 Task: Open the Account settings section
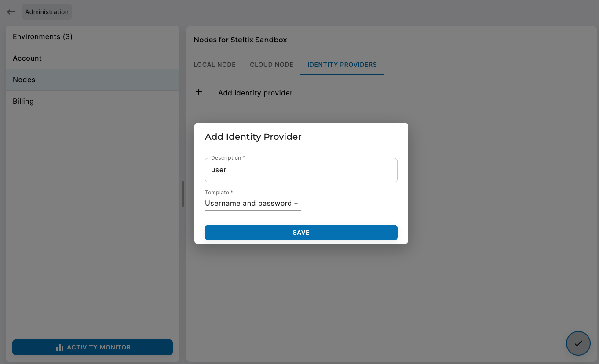[x=27, y=58]
